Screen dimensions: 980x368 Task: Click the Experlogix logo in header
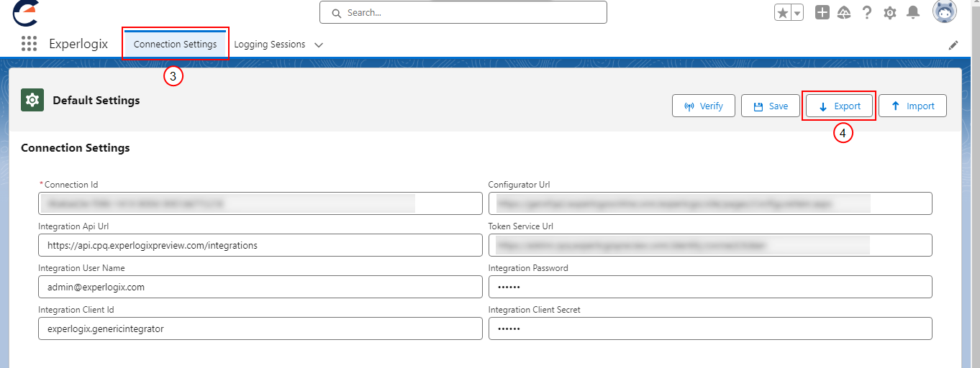coord(25,12)
